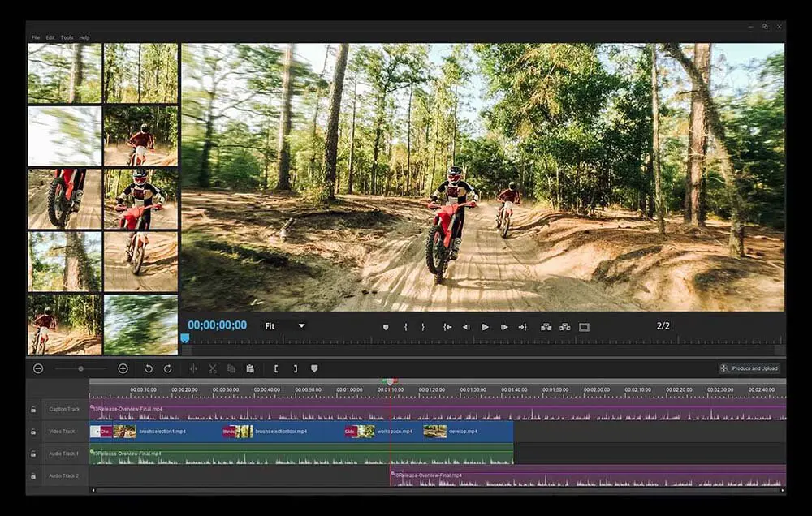Image resolution: width=812 pixels, height=516 pixels.
Task: Open the Tools menu
Action: pyautogui.click(x=67, y=37)
